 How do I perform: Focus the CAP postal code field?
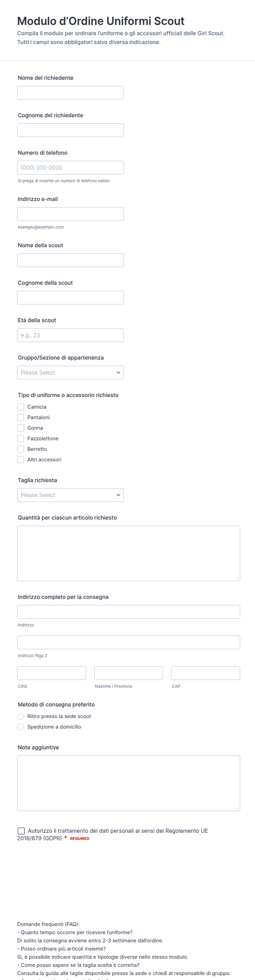coord(206,673)
